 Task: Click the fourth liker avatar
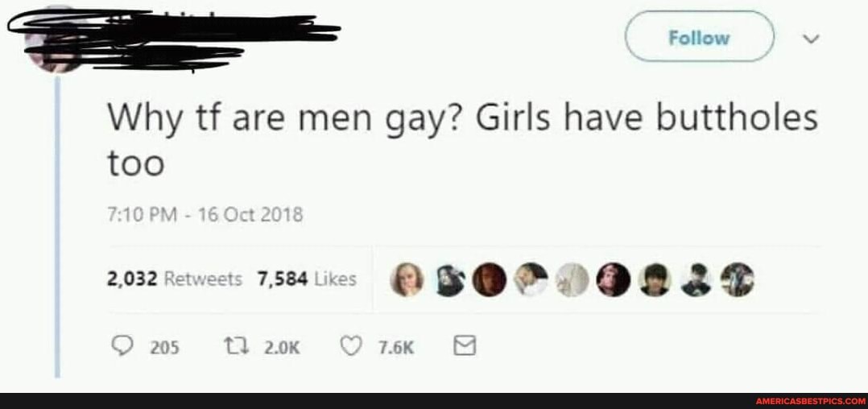[x=531, y=279]
